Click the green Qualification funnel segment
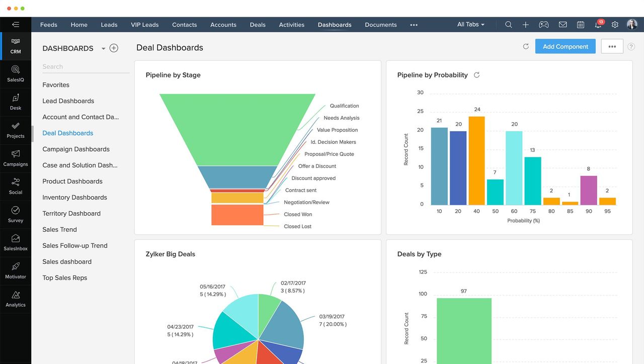The height and width of the screenshot is (364, 644). coord(237,129)
